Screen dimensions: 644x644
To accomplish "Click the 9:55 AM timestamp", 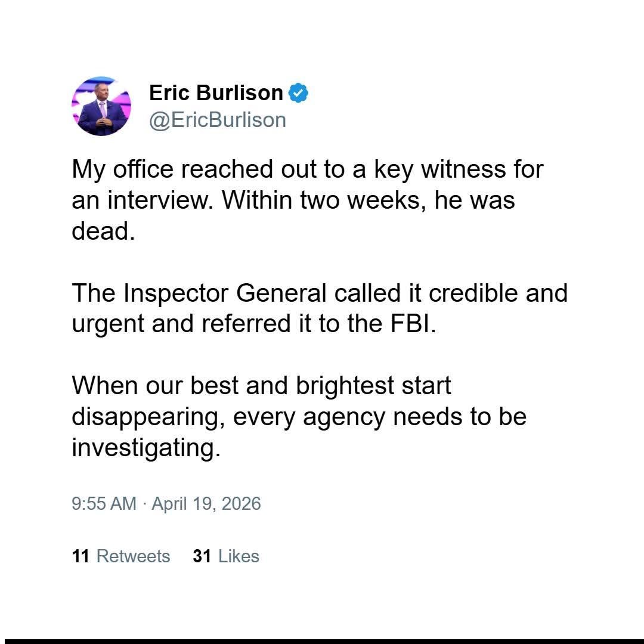I will tap(104, 503).
